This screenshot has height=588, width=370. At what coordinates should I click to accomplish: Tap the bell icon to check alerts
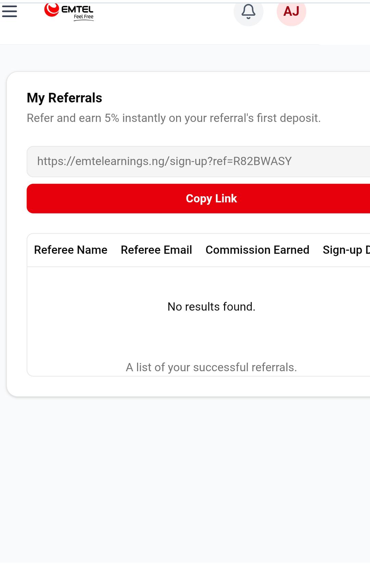[x=248, y=12]
